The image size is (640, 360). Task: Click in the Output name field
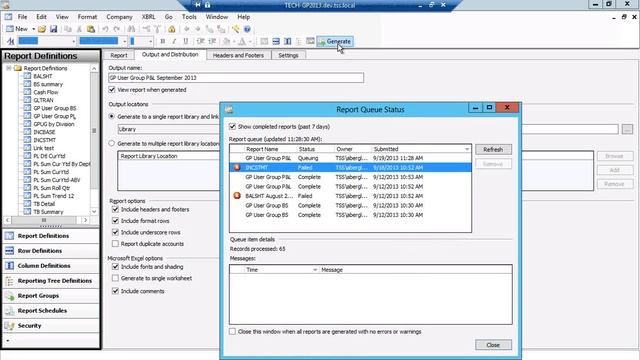[x=236, y=78]
